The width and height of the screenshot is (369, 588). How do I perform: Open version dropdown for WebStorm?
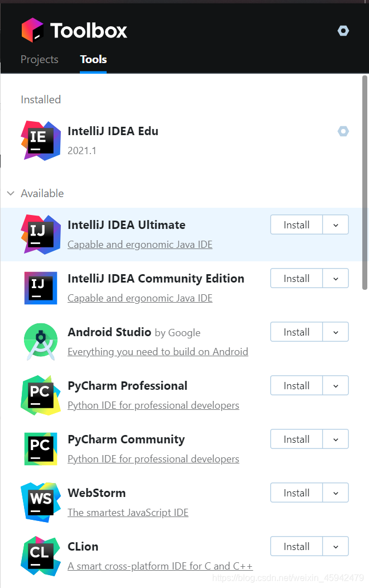pyautogui.click(x=336, y=493)
